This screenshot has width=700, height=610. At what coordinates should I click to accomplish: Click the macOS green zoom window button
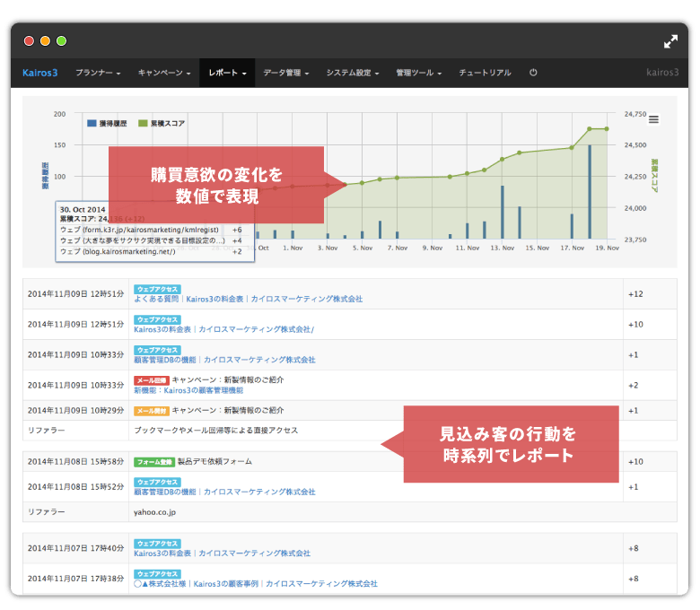62,41
